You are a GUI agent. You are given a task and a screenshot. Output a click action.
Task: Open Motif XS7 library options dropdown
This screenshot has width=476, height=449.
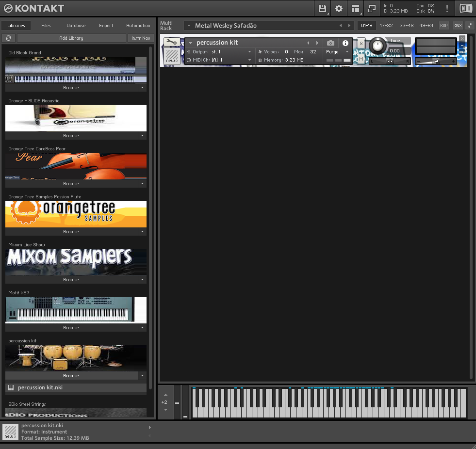pyautogui.click(x=142, y=328)
